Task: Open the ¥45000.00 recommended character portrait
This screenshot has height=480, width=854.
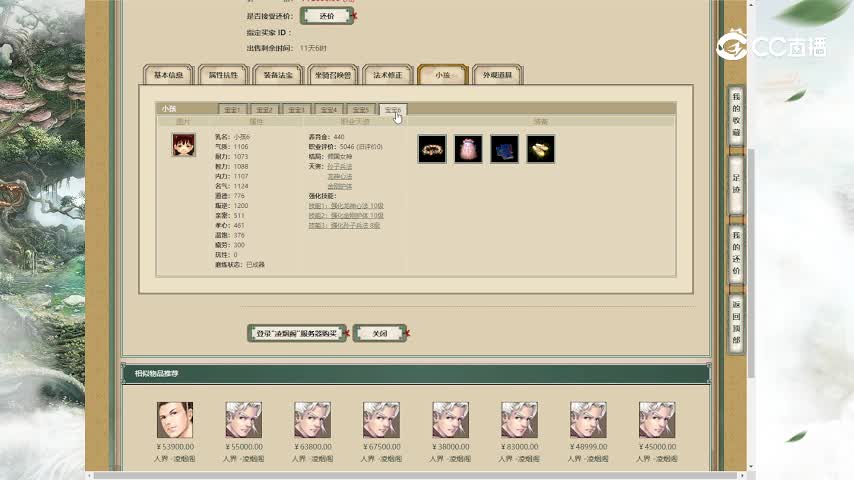Action: (x=657, y=420)
